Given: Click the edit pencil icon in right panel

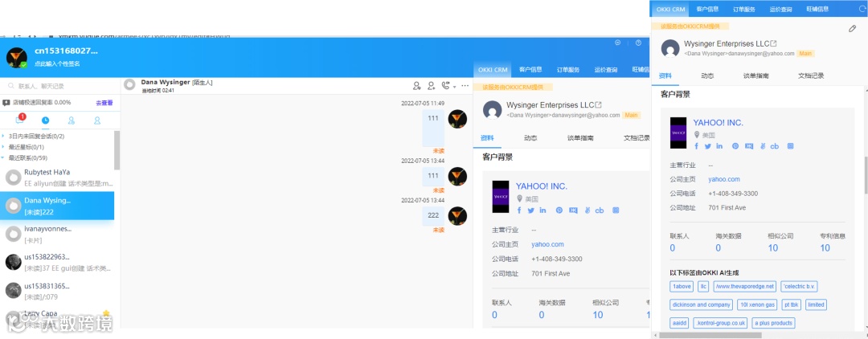Looking at the screenshot, I should (x=852, y=29).
